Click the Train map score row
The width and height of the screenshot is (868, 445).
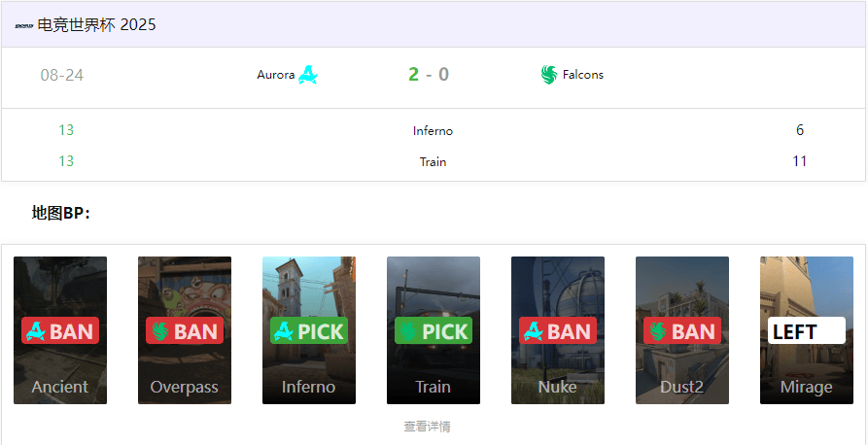(433, 161)
